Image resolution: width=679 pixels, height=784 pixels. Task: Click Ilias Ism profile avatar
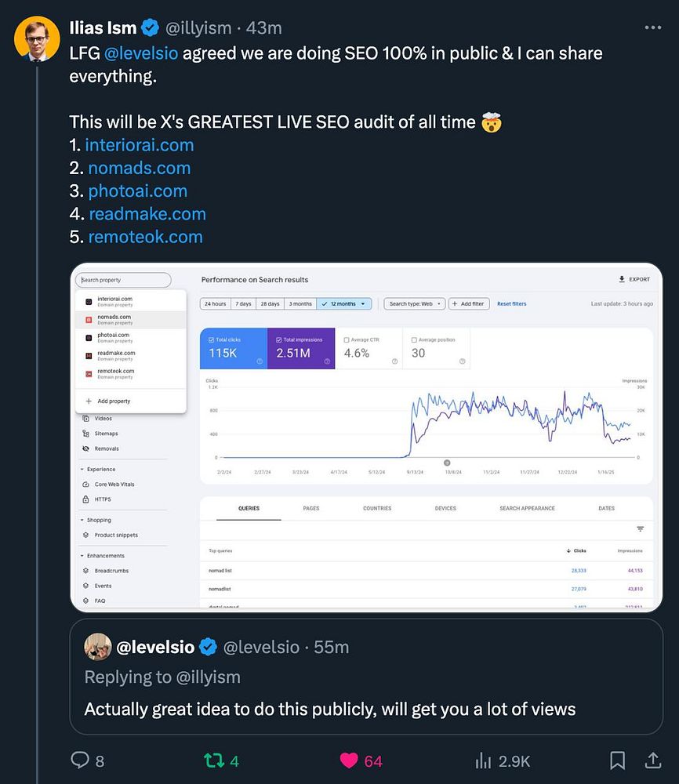pos(38,38)
